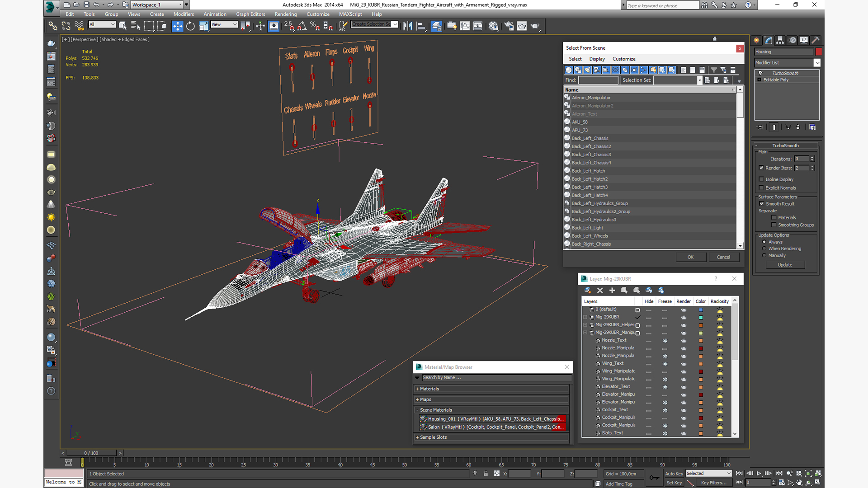Enable Explicit Normals checkbox

click(x=761, y=188)
